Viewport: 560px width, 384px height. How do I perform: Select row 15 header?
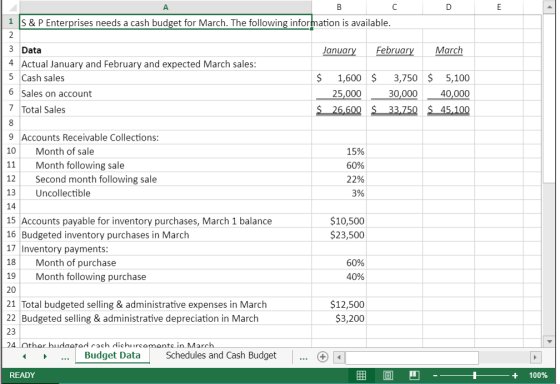[11, 220]
